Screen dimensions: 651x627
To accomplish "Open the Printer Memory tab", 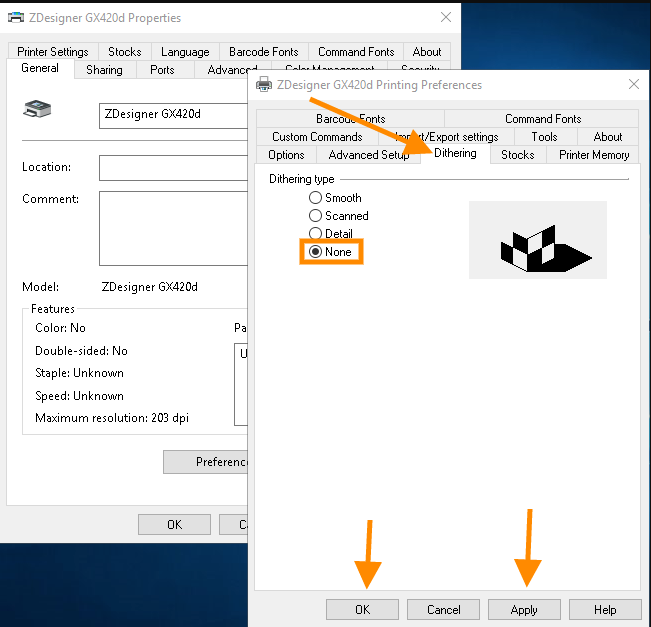I will tap(594, 155).
